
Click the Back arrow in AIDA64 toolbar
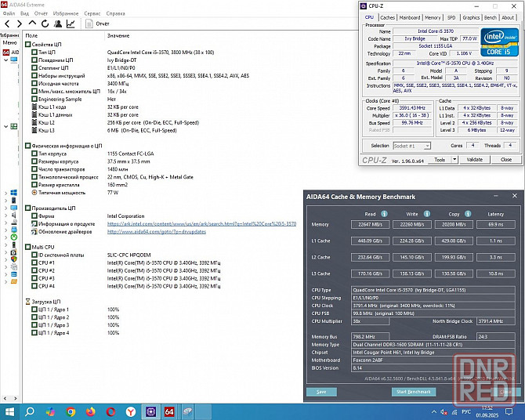pos(6,24)
